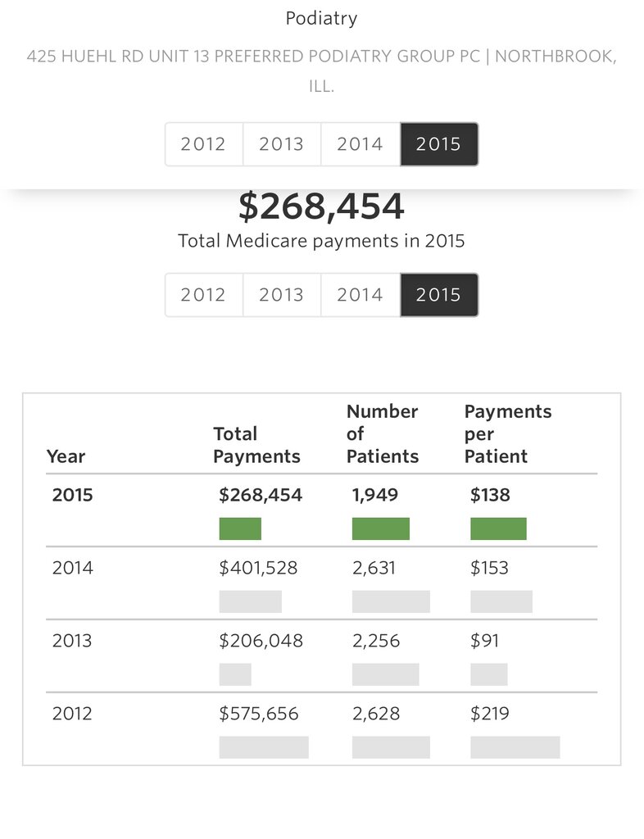Select 2012 tab under the Northbrook address

point(203,144)
